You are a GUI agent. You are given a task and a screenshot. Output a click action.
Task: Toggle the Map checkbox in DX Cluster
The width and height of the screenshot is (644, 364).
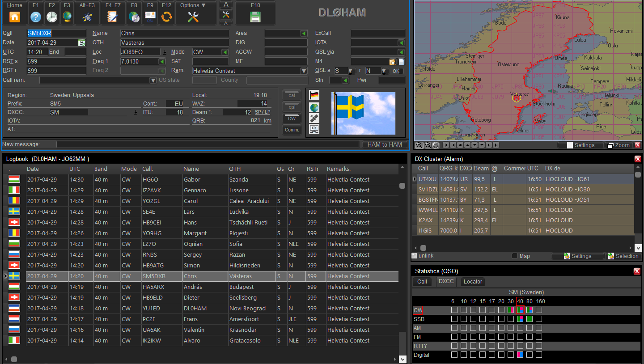coord(515,256)
